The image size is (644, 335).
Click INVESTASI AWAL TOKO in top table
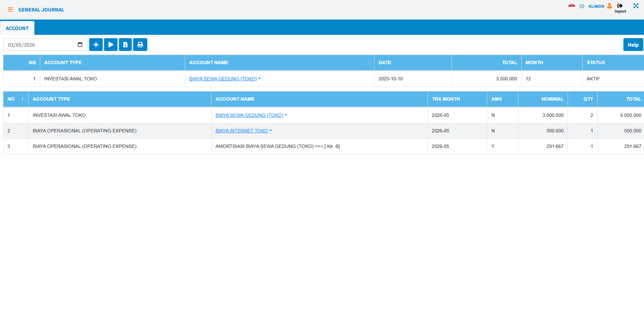tap(71, 79)
